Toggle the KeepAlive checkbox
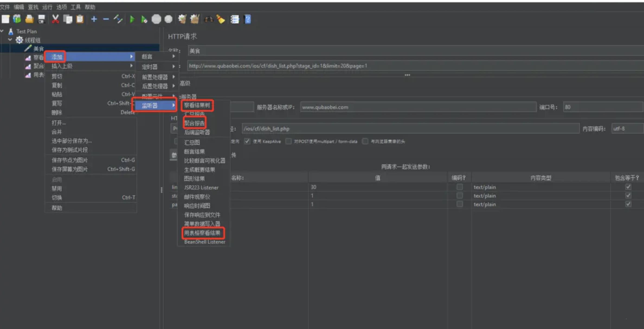This screenshot has width=644, height=329. click(x=247, y=141)
